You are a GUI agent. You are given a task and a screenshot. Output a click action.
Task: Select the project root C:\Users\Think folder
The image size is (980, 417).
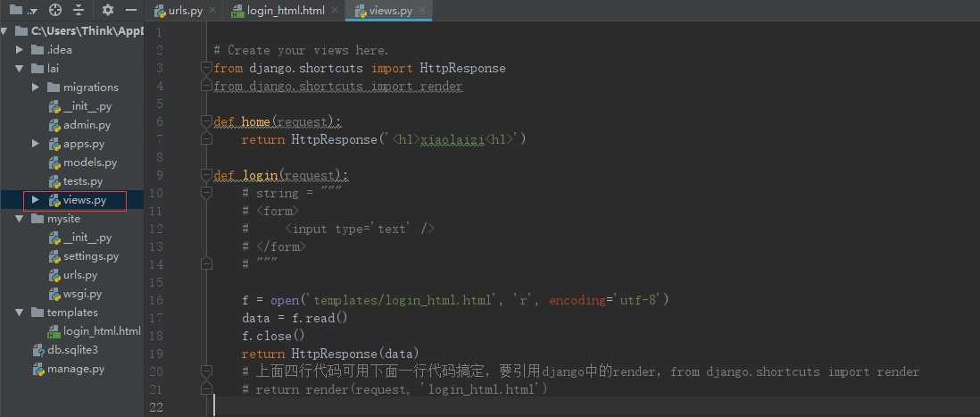[87, 30]
